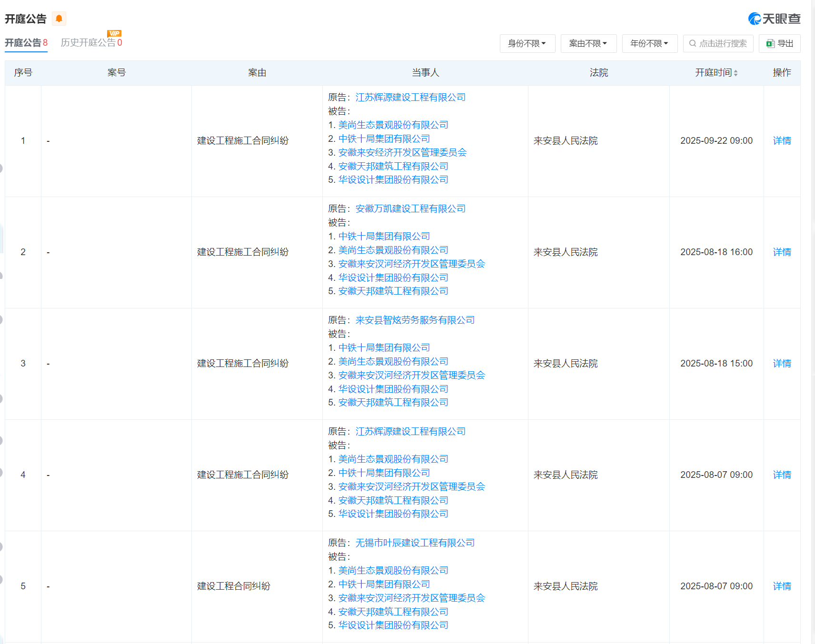The image size is (815, 644).
Task: Open 安徽天邦建筑工程有限公司 in row 3
Action: tap(393, 403)
